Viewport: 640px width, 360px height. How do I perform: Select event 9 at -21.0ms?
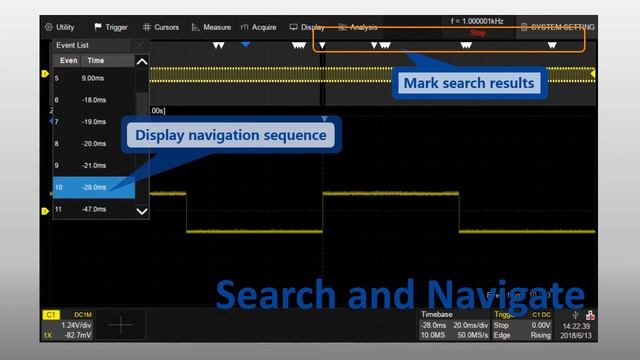click(x=94, y=165)
